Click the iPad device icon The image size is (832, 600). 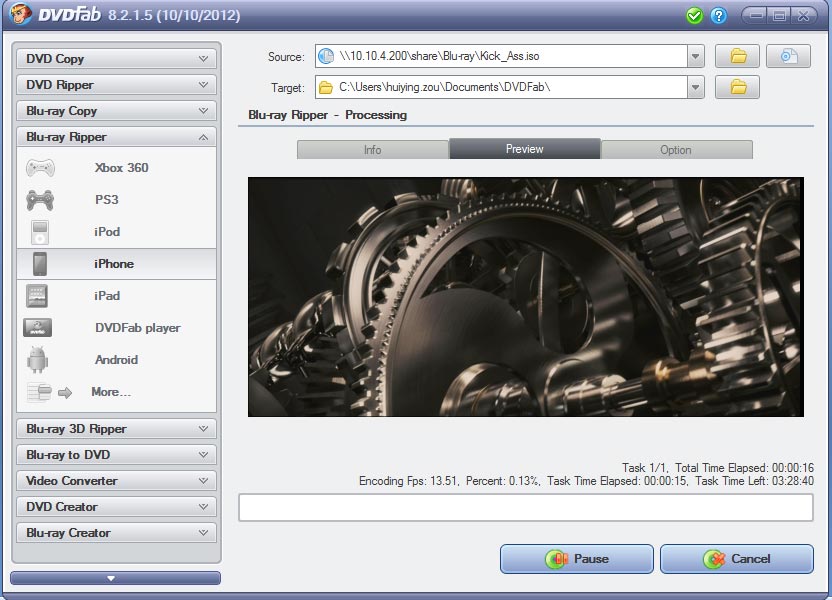(37, 296)
